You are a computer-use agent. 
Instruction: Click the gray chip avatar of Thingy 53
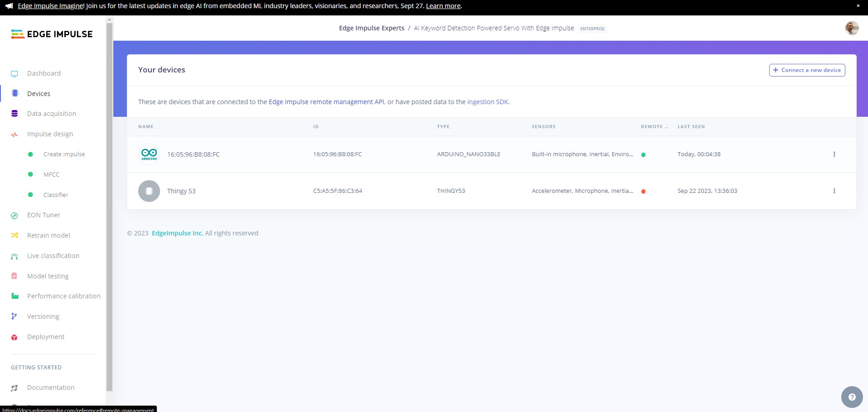tap(149, 191)
